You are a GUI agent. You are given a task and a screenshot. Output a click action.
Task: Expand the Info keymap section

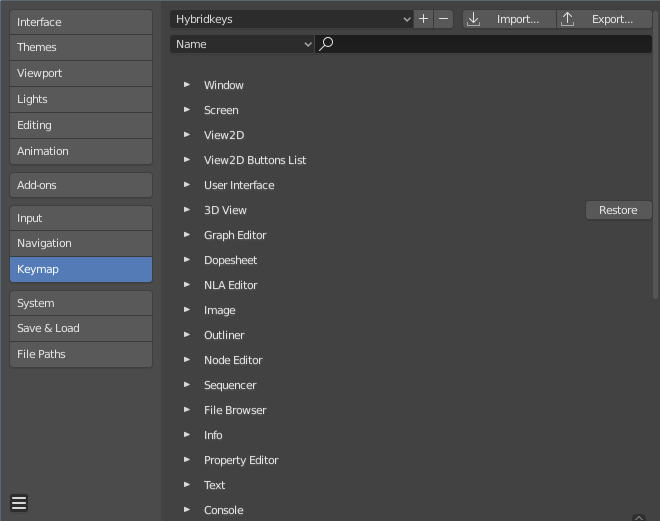pyautogui.click(x=187, y=435)
